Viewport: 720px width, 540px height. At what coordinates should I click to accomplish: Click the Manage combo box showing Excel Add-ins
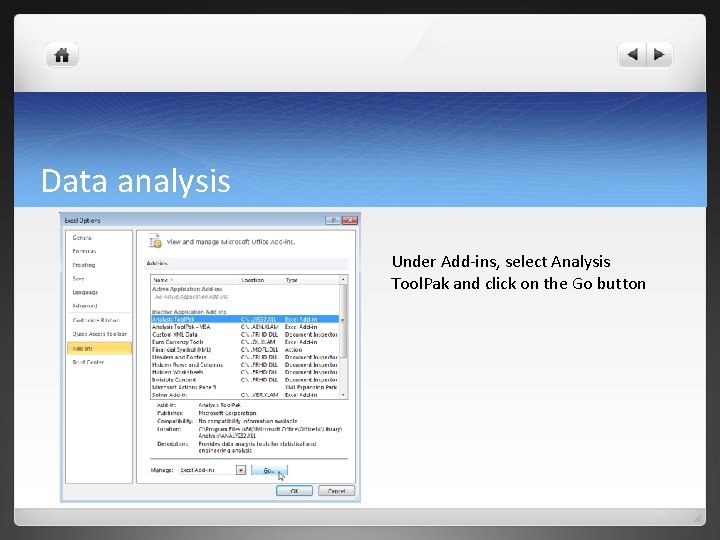[212, 470]
